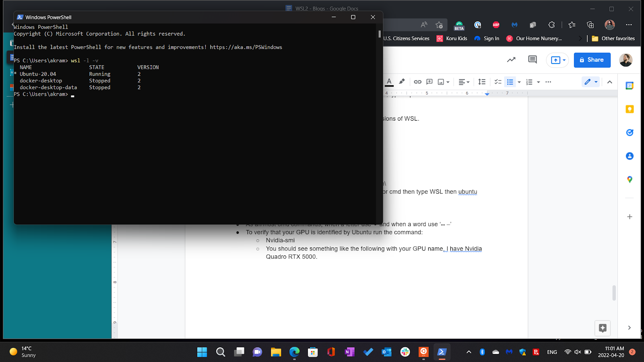Viewport: 644px width, 362px height.
Task: Open the Other favorites folder
Action: click(613, 39)
